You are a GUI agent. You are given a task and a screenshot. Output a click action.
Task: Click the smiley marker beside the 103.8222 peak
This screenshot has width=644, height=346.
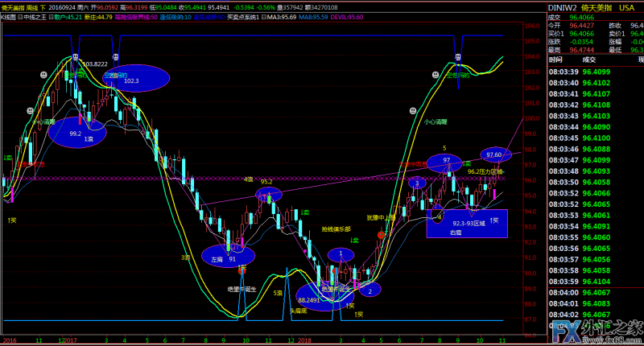(x=74, y=57)
